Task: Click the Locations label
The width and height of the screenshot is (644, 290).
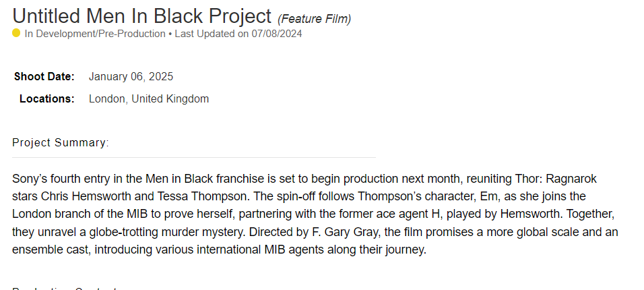Action: coord(47,99)
